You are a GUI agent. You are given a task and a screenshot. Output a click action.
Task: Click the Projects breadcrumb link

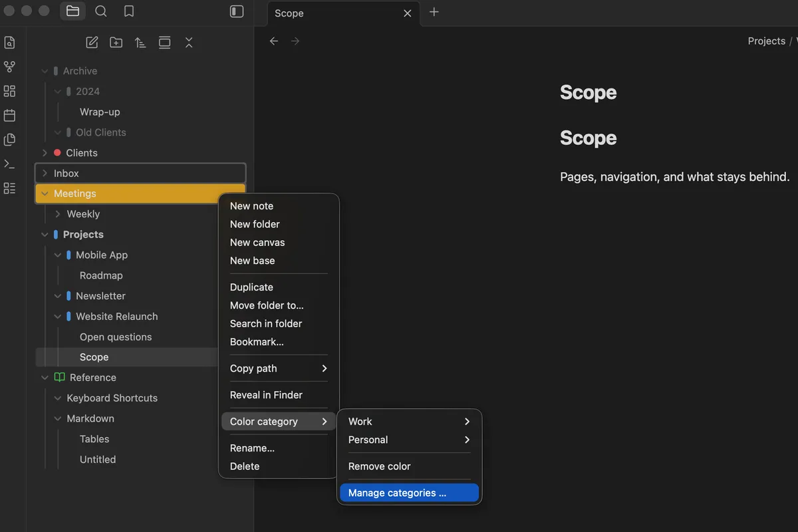coord(766,41)
